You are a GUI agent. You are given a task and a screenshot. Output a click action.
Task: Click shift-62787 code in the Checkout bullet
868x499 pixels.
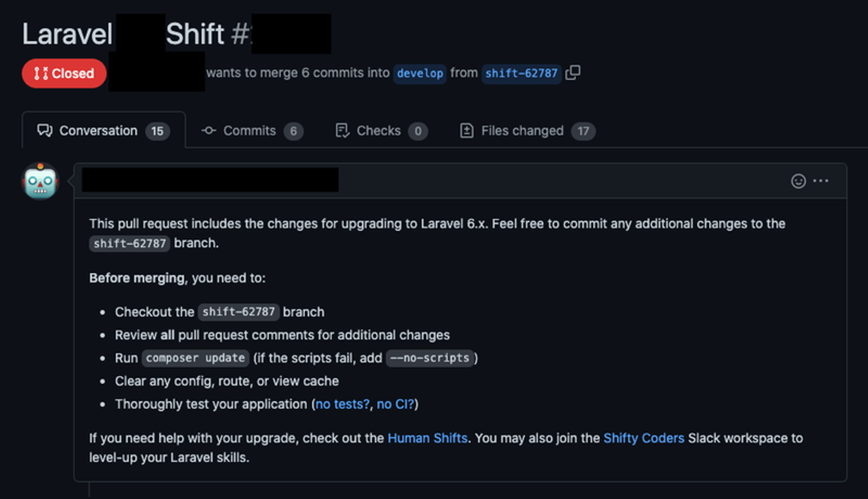[239, 312]
